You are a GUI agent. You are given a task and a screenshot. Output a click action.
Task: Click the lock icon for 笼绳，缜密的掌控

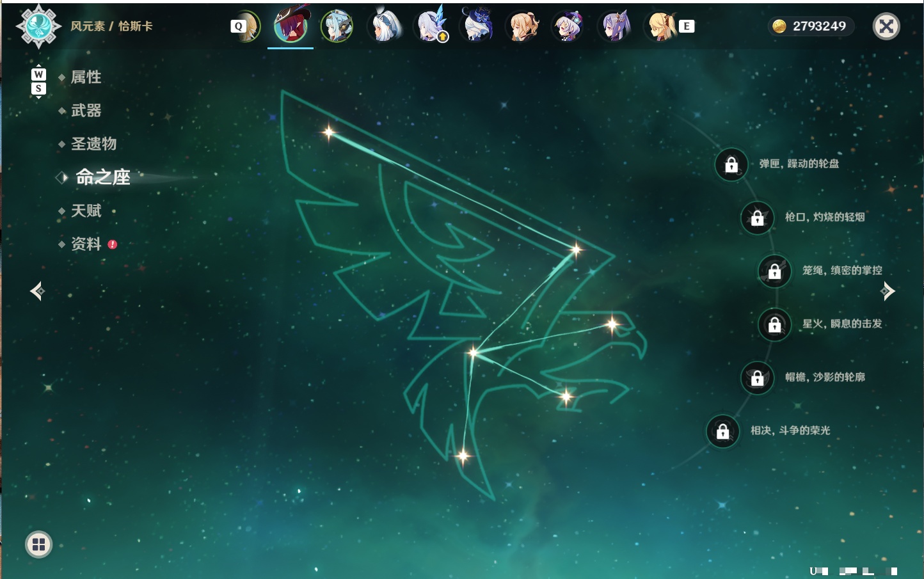point(775,271)
